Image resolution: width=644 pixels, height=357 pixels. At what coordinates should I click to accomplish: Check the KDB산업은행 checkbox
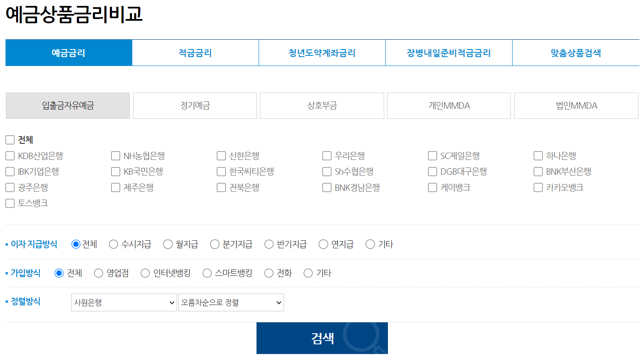(x=10, y=156)
